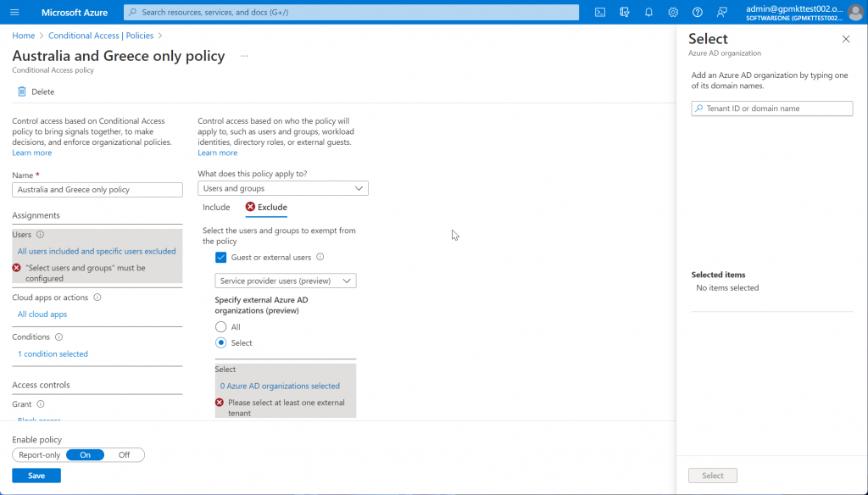Open the notifications bell

pyautogui.click(x=648, y=12)
